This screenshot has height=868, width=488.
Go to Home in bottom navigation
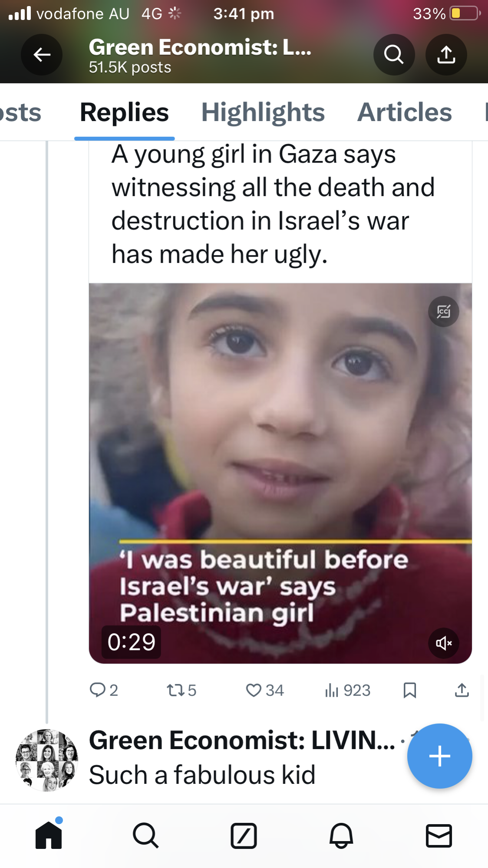click(x=49, y=835)
